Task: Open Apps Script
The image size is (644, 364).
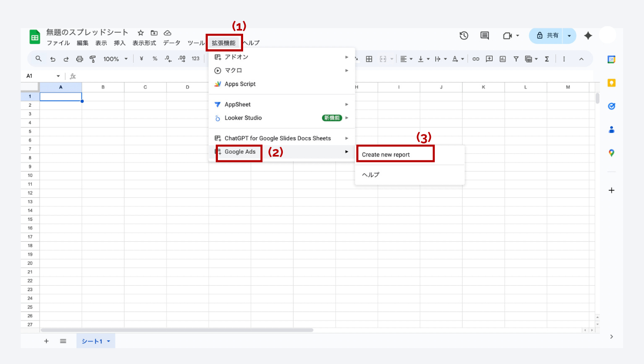Action: coord(282,84)
